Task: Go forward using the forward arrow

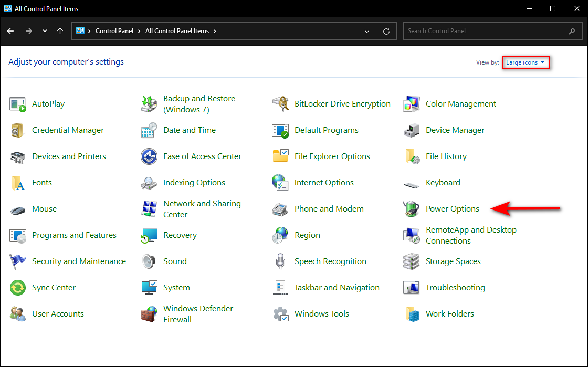Action: click(28, 31)
